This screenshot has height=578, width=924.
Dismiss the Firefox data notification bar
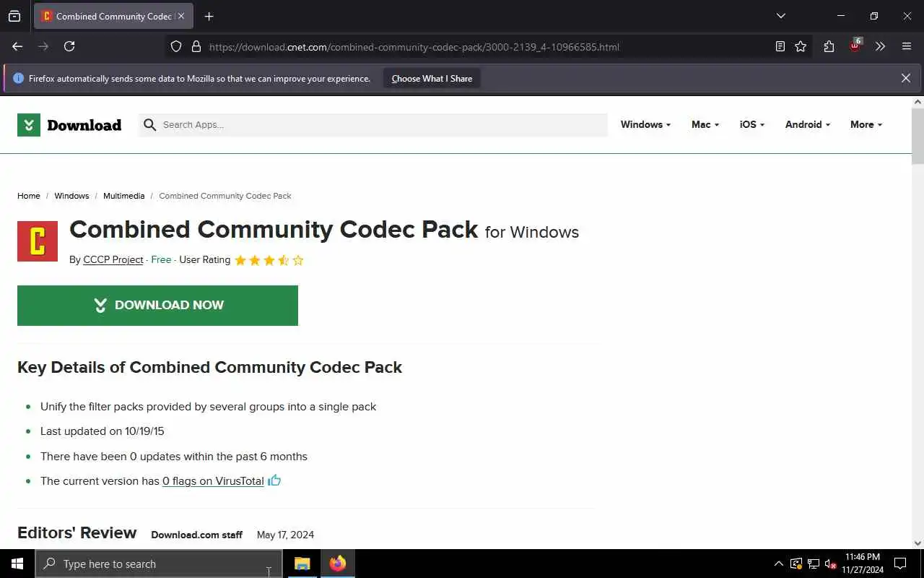pyautogui.click(x=905, y=78)
